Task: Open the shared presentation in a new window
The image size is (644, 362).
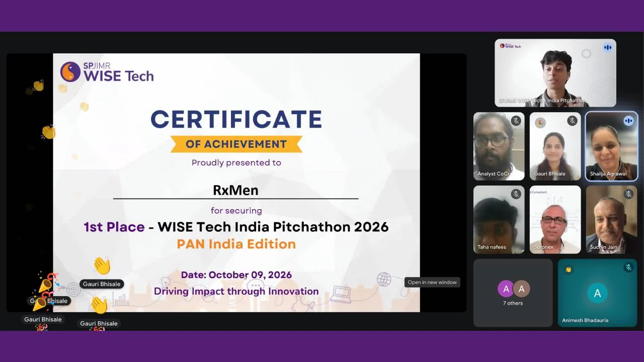Action: (432, 282)
